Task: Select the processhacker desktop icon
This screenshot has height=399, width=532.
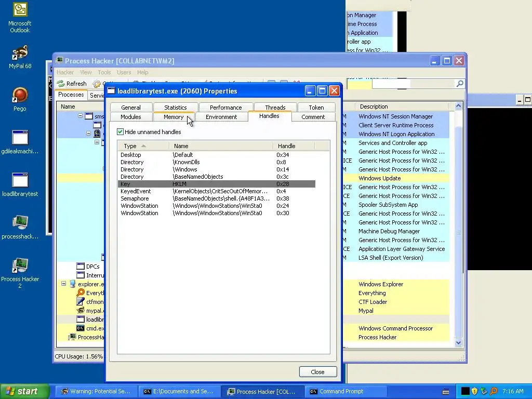Action: 20,227
